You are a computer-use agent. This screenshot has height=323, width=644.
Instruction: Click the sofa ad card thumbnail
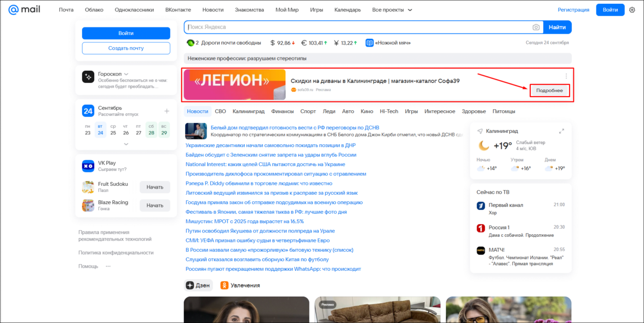click(377, 309)
